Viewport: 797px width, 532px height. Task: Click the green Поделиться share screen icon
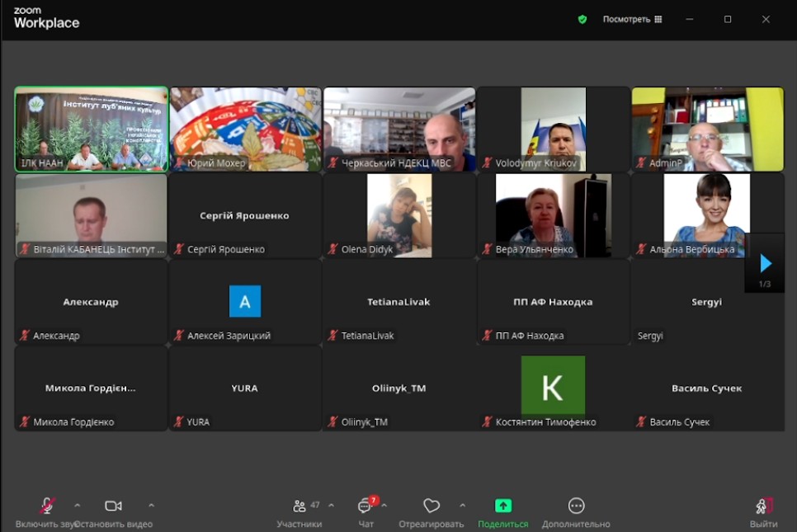click(x=503, y=506)
